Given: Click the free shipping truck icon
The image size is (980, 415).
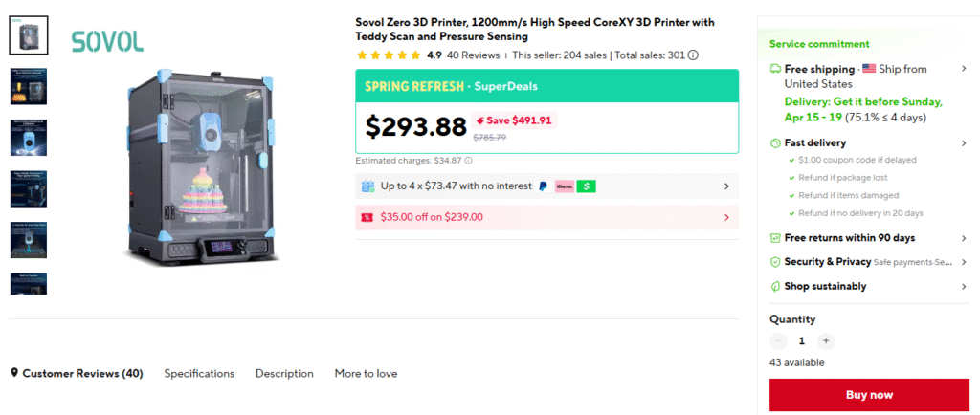Looking at the screenshot, I should (775, 70).
